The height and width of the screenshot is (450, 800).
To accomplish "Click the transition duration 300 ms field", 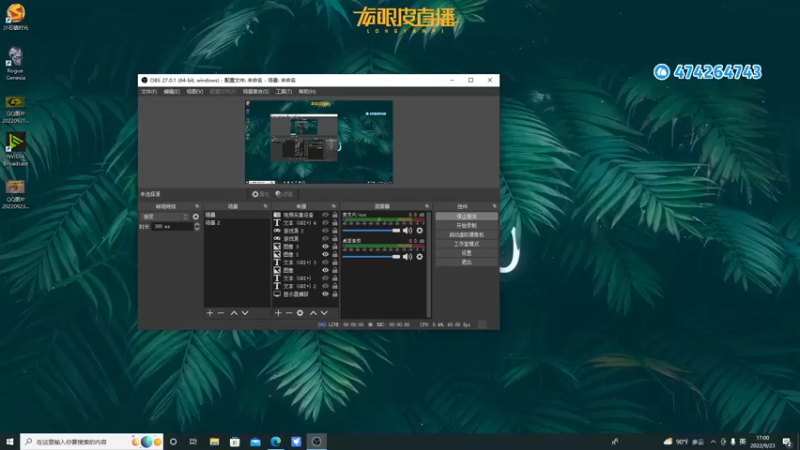I will 171,227.
